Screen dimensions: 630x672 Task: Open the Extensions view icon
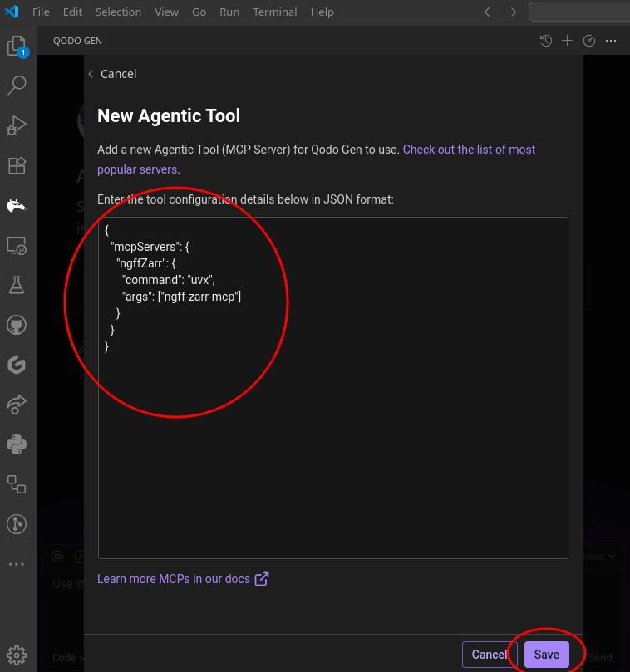(x=17, y=165)
